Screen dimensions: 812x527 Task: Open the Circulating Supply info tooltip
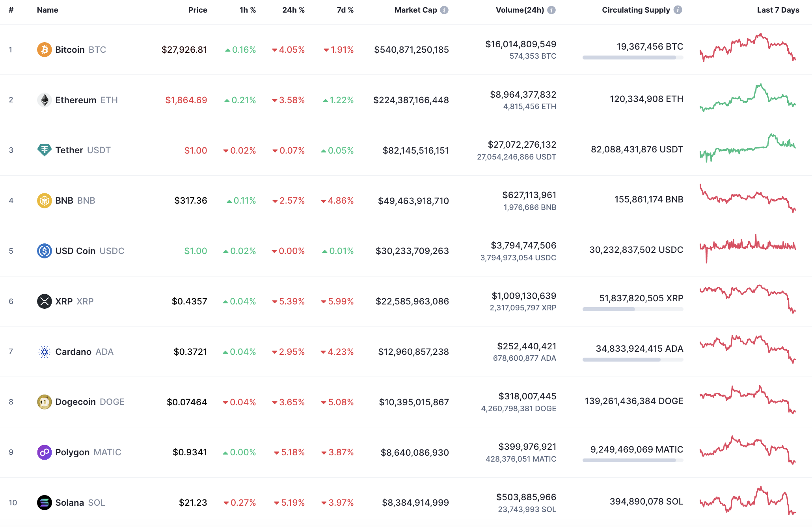coord(678,10)
